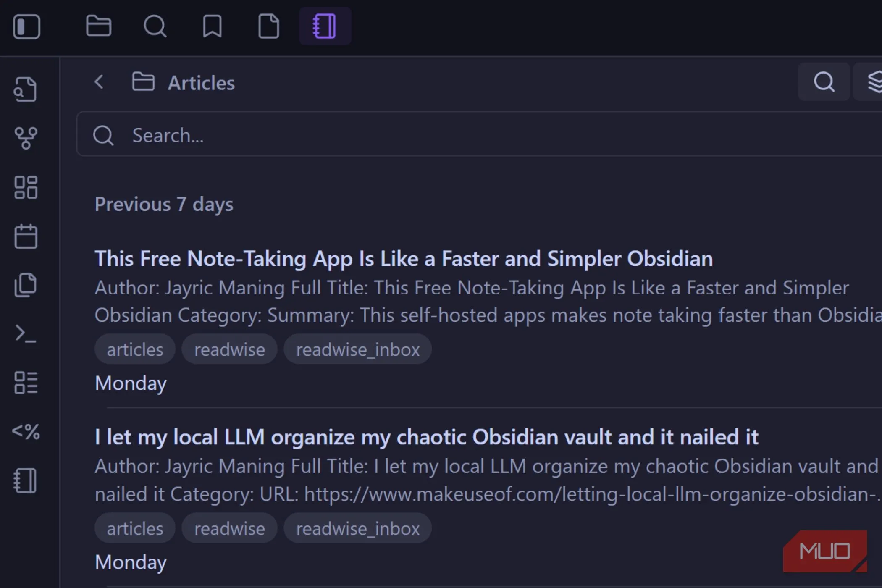Open graph view from the ribbon
The height and width of the screenshot is (588, 882).
click(x=26, y=138)
